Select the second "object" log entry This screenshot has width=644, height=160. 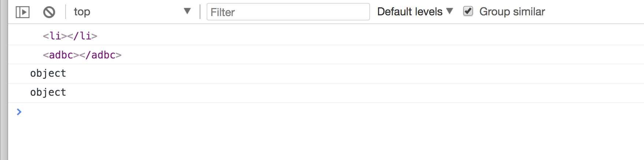48,92
